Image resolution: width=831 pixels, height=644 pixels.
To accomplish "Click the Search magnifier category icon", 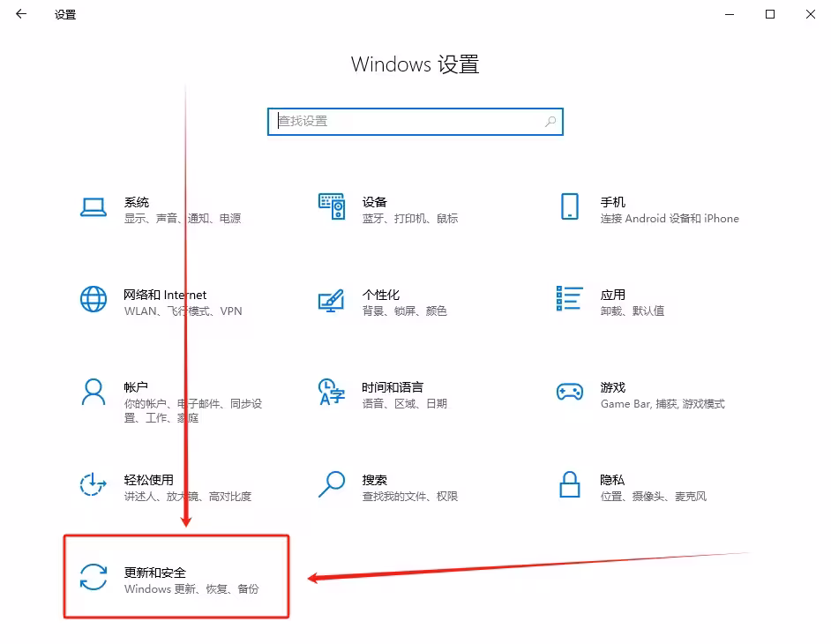I will [x=332, y=484].
